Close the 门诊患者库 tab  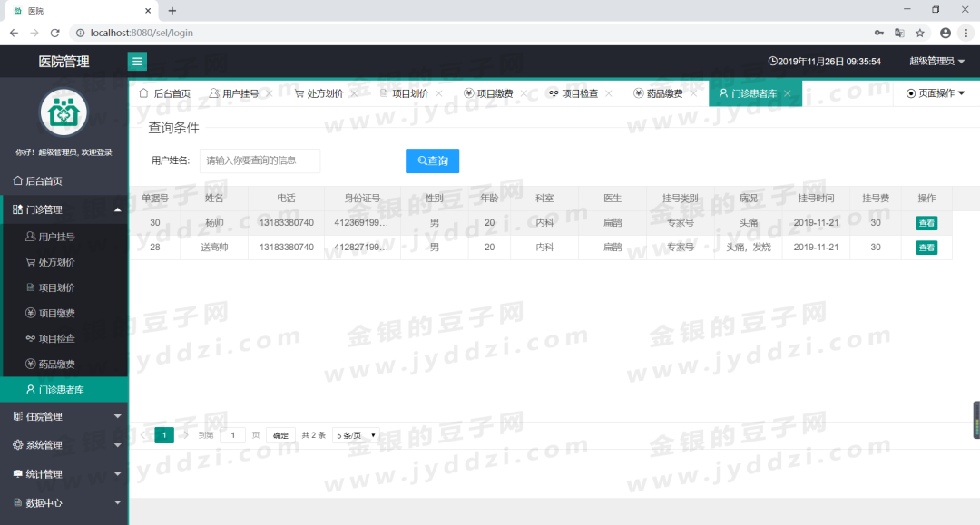[x=788, y=93]
